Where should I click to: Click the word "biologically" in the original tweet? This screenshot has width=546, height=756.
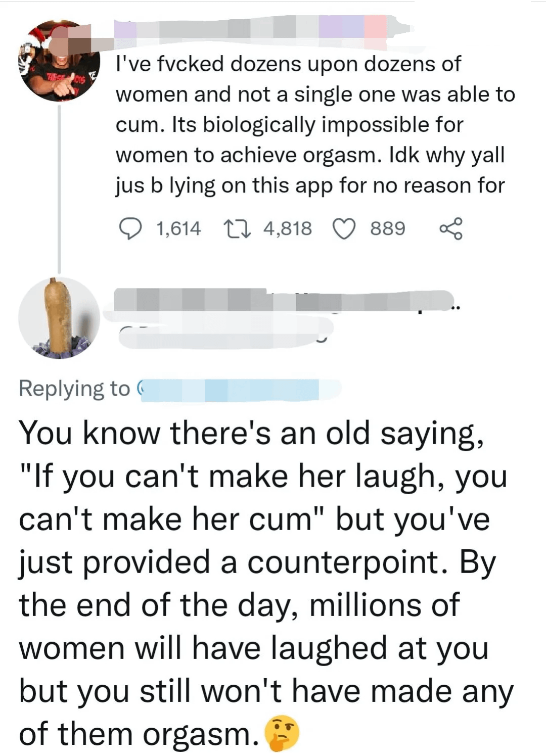tap(259, 125)
